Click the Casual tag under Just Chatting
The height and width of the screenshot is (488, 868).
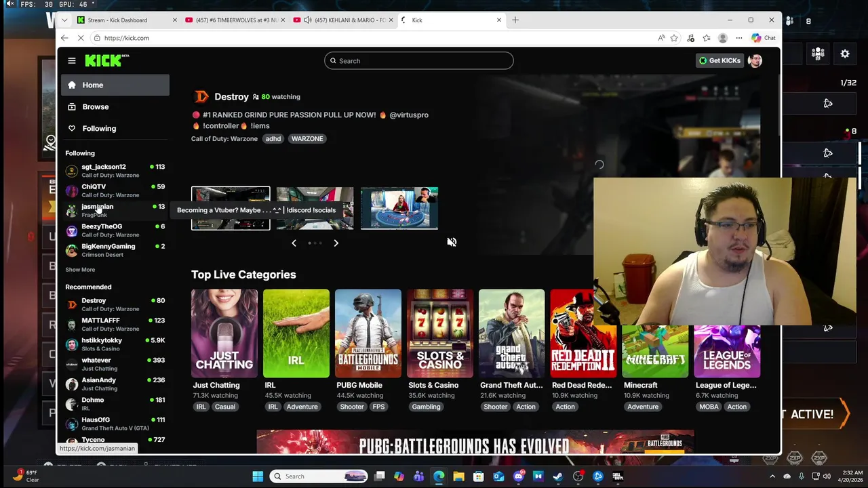(225, 407)
